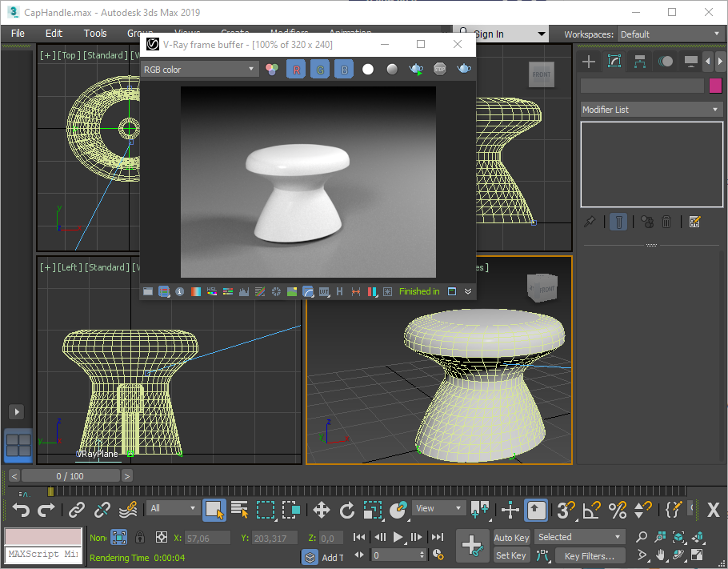This screenshot has width=728, height=569.
Task: Toggle the red channel R button
Action: 297,70
